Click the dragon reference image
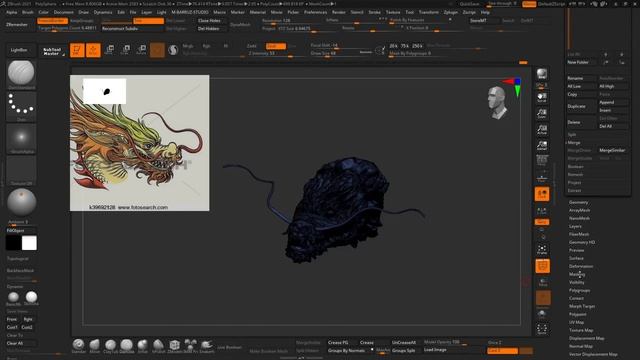 coord(140,143)
